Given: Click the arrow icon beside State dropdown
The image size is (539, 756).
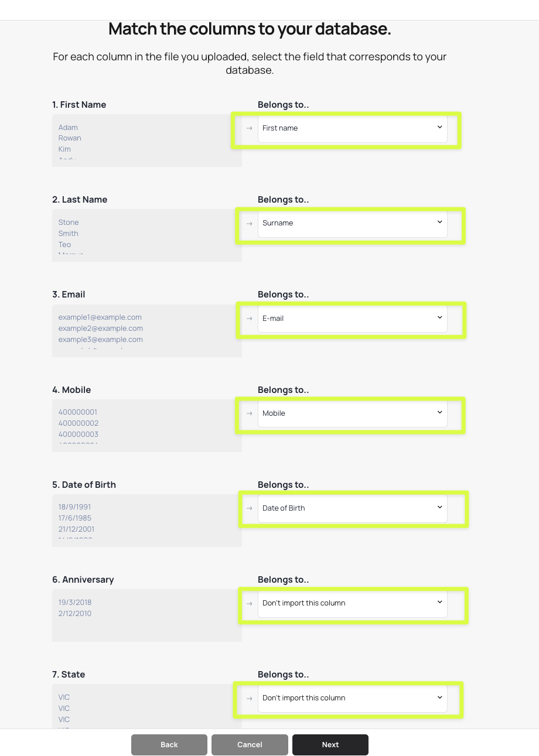Looking at the screenshot, I should (249, 698).
